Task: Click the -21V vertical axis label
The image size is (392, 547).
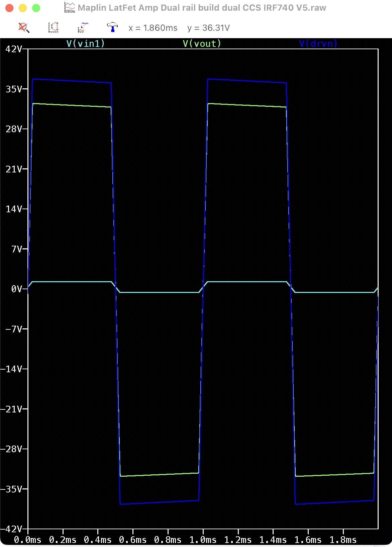Action: coord(11,409)
